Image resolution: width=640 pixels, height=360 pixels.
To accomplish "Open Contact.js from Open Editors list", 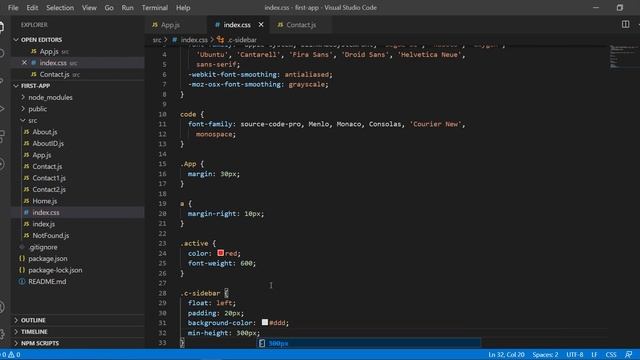I will tap(54, 74).
